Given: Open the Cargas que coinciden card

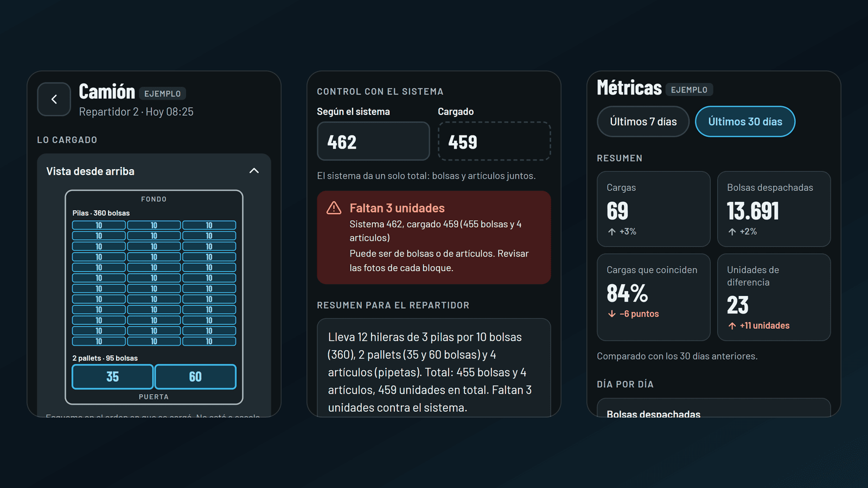Looking at the screenshot, I should [654, 297].
